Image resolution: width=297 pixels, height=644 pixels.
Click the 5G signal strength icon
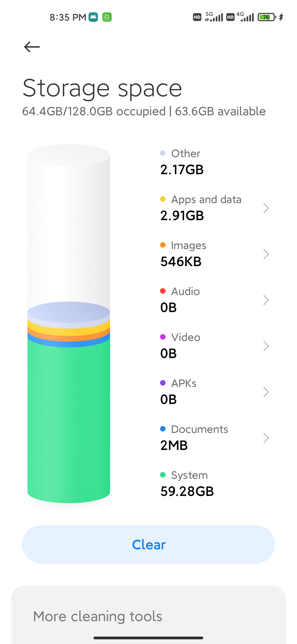coord(215,17)
